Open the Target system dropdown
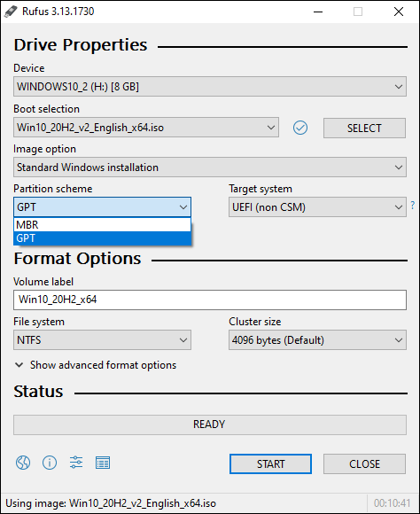Image resolution: width=420 pixels, height=514 pixels. [x=317, y=207]
